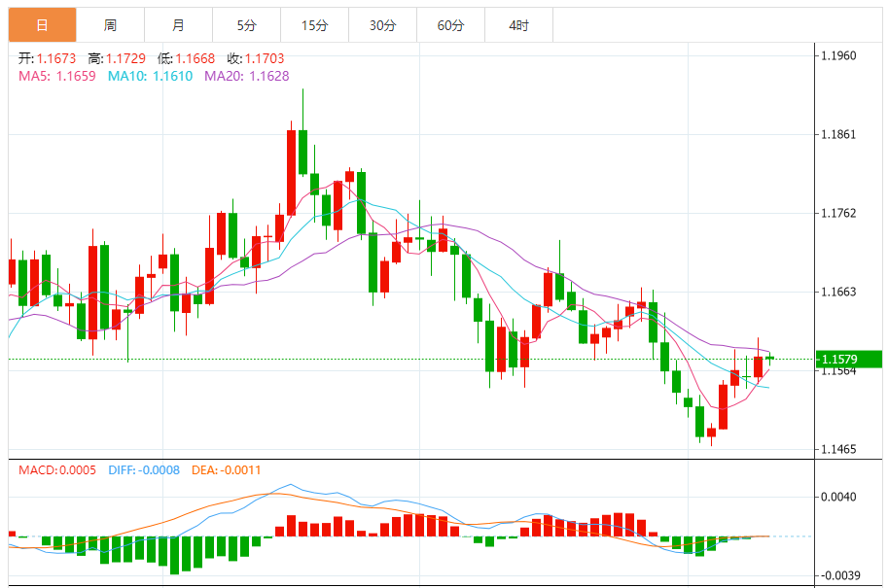
Task: Click the MA5: 1.1659 indicator label
Action: point(57,76)
